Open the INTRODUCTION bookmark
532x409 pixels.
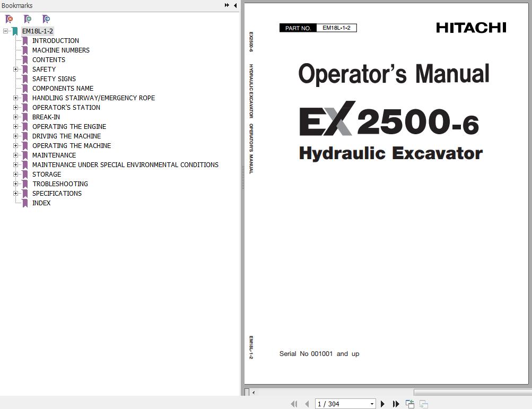point(56,41)
